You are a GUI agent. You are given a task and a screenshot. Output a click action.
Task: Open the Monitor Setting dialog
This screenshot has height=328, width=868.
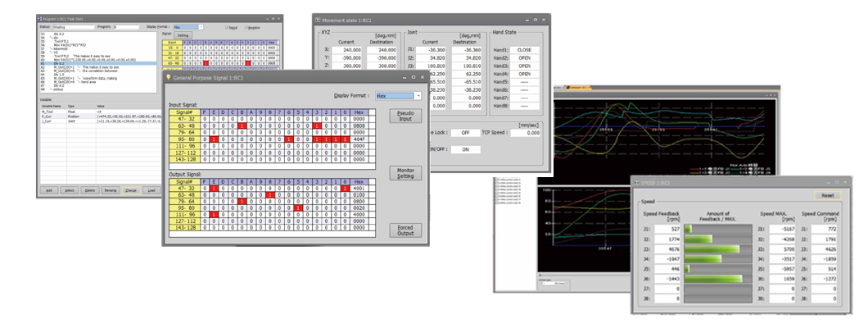coord(405,173)
